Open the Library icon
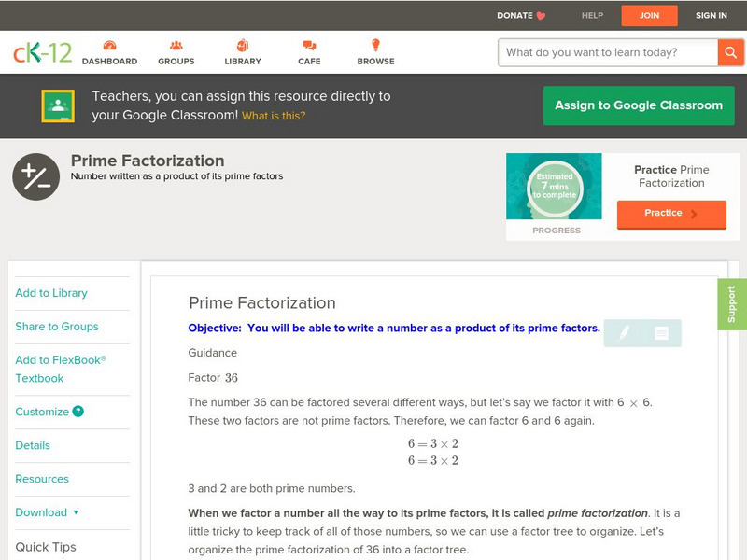 coord(243,46)
